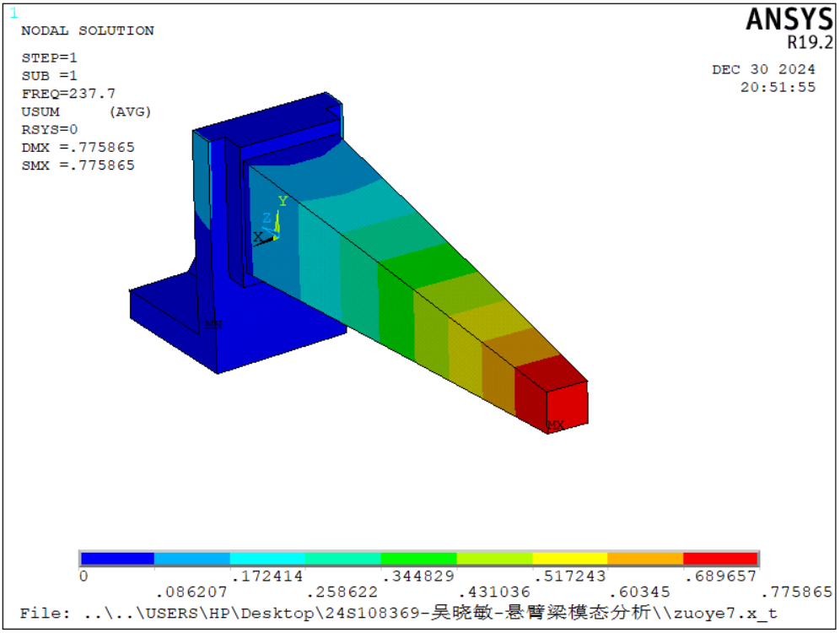Click the 20:51:55 timestamp
The height and width of the screenshot is (633, 840).
pyautogui.click(x=778, y=87)
